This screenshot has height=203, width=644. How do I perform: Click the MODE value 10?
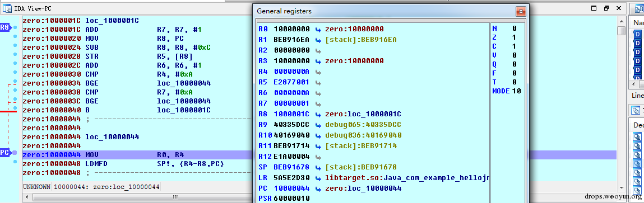pyautogui.click(x=517, y=91)
